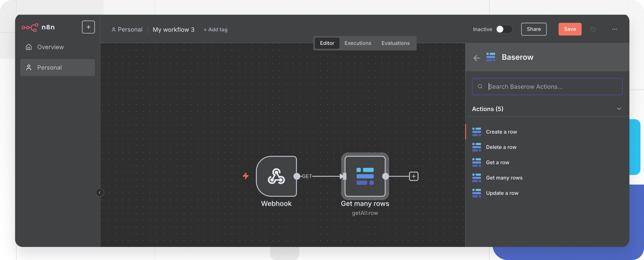Click the back arrow in Baserow panel
Image resolution: width=644 pixels, height=260 pixels.
tap(476, 58)
